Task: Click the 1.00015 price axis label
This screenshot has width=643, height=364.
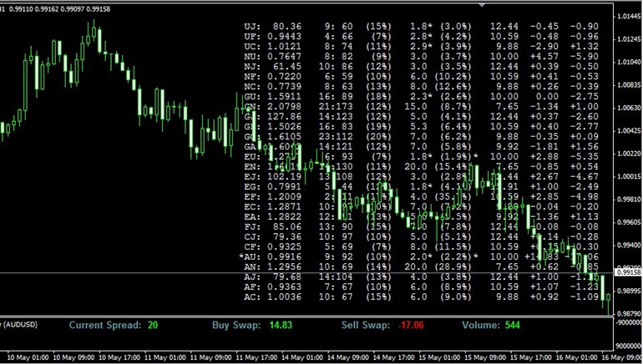Action: click(627, 177)
